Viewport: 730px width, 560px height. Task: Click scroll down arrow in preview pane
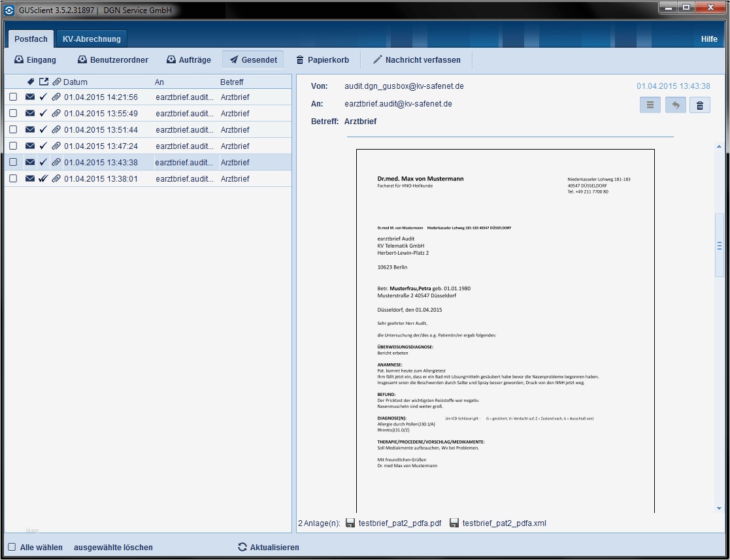coord(720,508)
